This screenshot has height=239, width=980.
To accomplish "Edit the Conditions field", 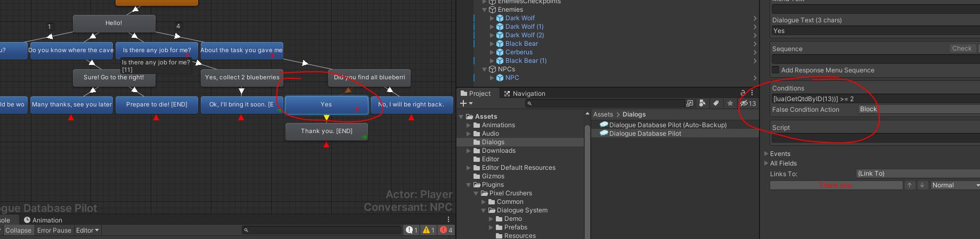I will coord(876,99).
